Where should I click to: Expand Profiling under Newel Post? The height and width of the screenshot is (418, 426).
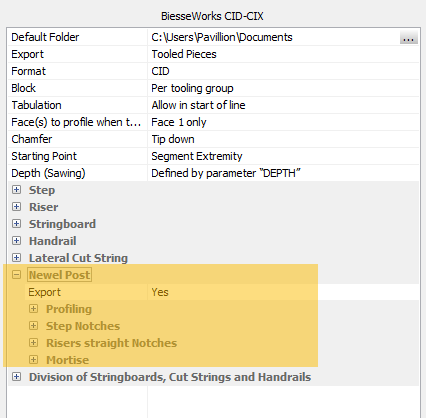[x=33, y=309]
